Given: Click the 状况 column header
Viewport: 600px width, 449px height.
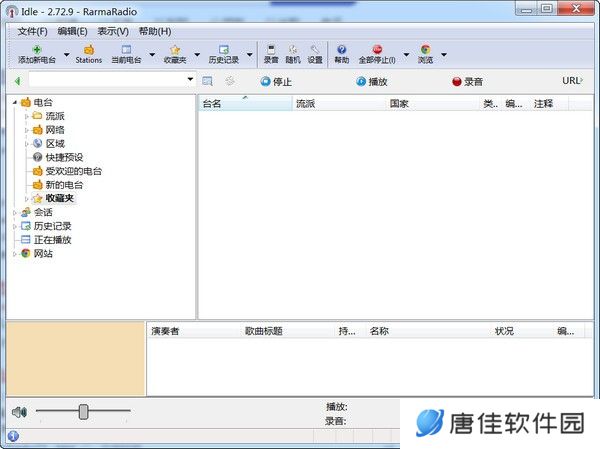Looking at the screenshot, I should (x=522, y=331).
